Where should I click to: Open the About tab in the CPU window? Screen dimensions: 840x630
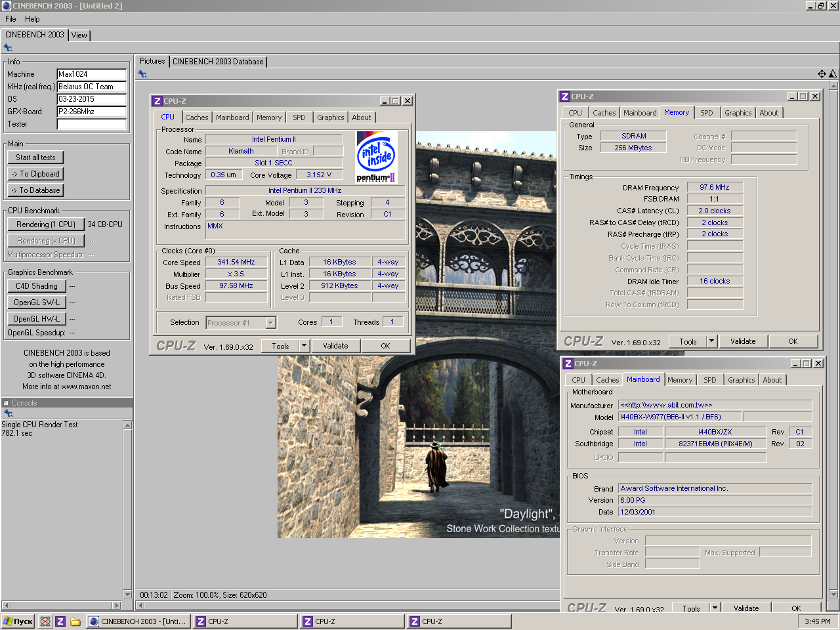pos(362,117)
